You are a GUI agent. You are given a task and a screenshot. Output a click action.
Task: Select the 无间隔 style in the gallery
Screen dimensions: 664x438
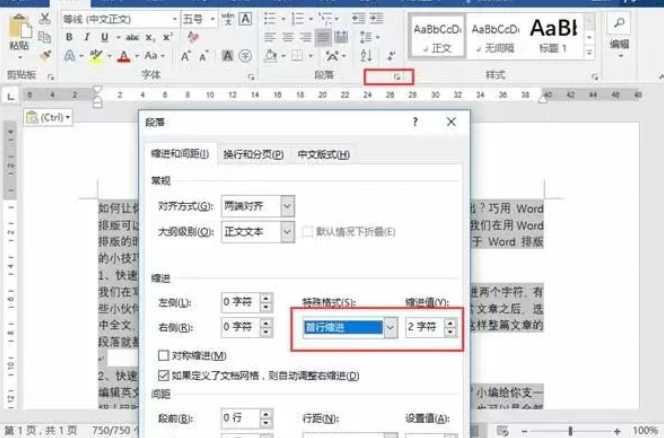coord(495,36)
